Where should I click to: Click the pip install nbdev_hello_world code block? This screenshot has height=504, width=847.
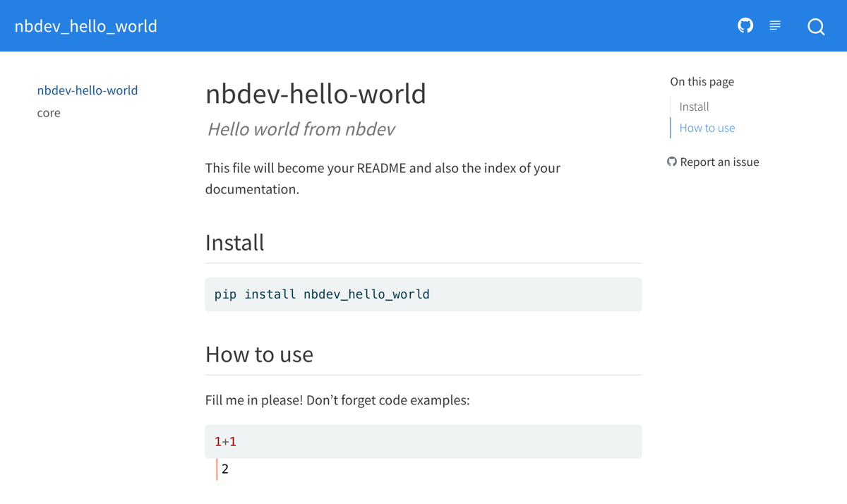point(423,294)
